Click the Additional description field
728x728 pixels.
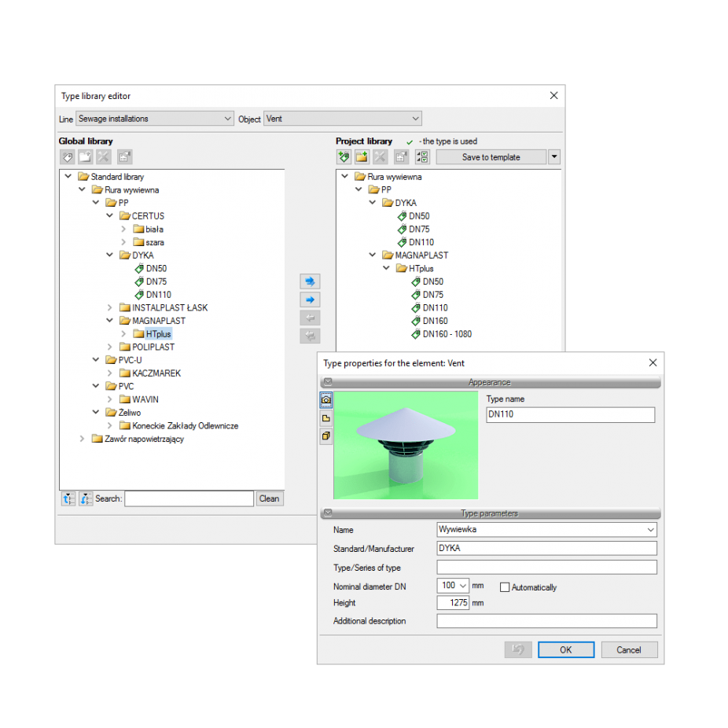coord(547,621)
